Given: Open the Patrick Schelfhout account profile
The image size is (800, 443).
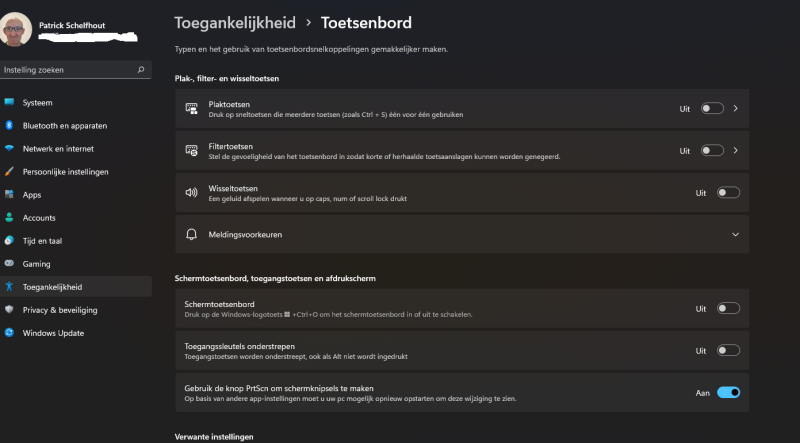Looking at the screenshot, I should 69,29.
